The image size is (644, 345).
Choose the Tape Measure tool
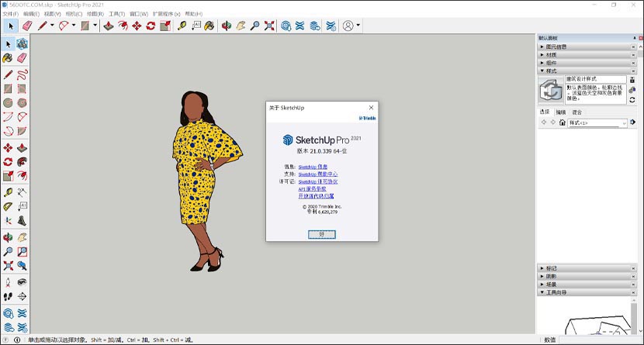(182, 26)
